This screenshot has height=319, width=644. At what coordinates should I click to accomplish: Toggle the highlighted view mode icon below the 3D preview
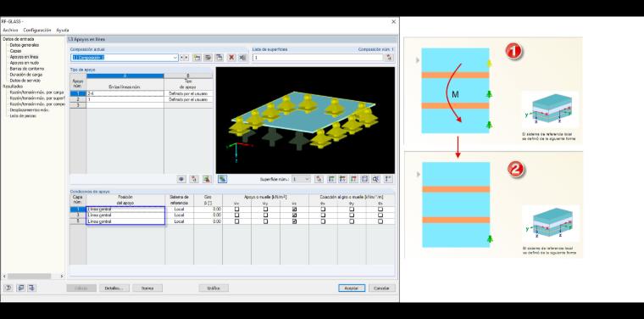point(222,179)
